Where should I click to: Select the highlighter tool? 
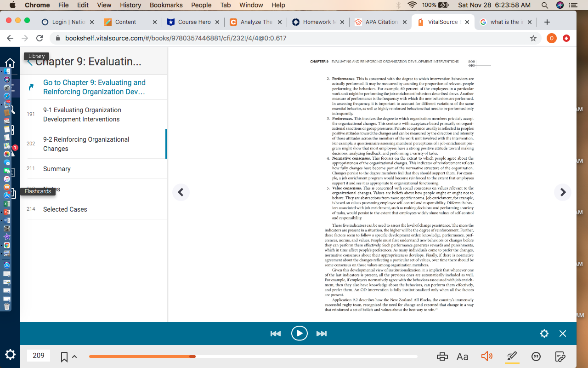click(x=512, y=356)
